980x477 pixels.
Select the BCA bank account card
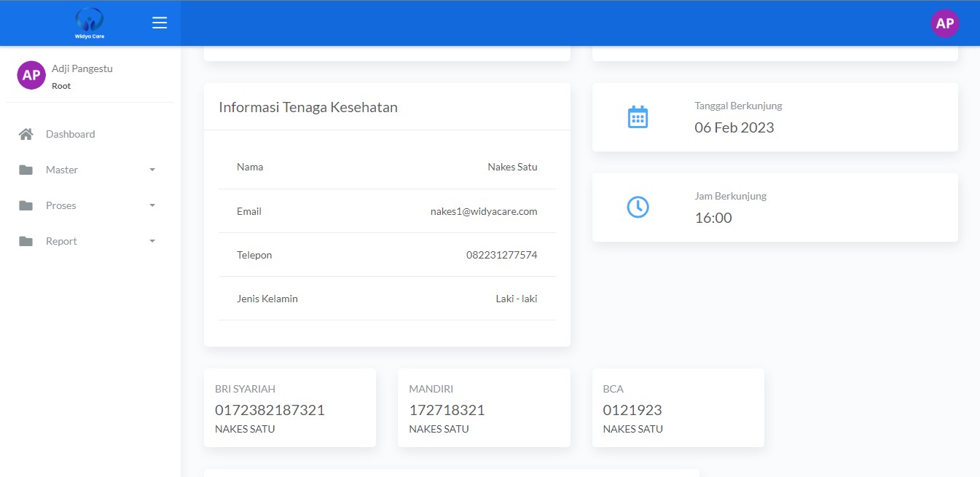coord(678,408)
